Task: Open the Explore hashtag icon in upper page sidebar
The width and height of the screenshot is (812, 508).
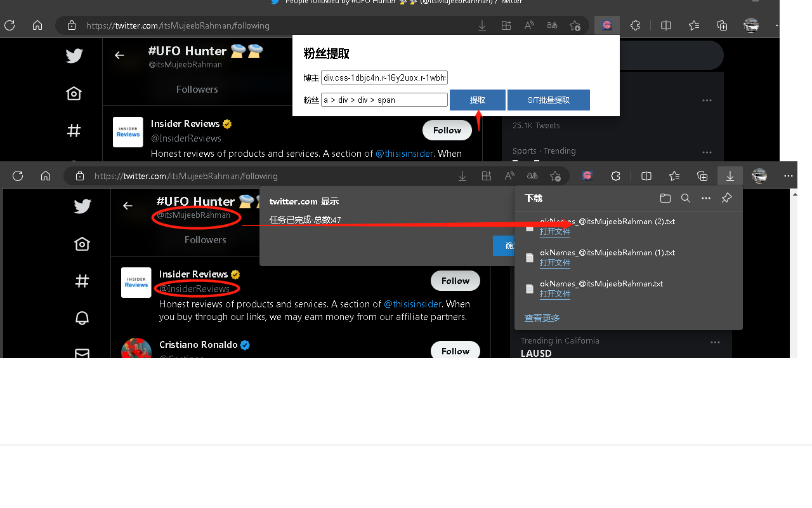Action: click(74, 131)
